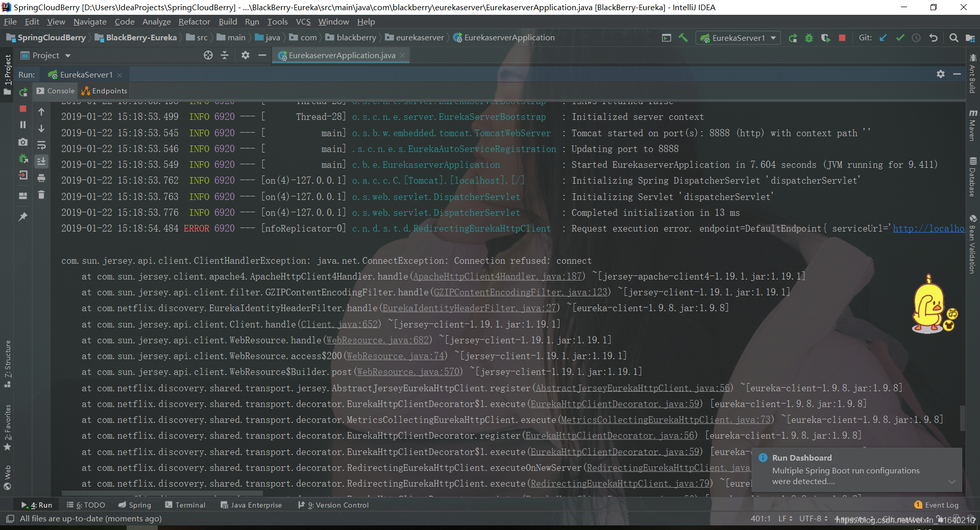Viewport: 980px width, 530px height.
Task: Open the Terminal tool window
Action: (185, 505)
